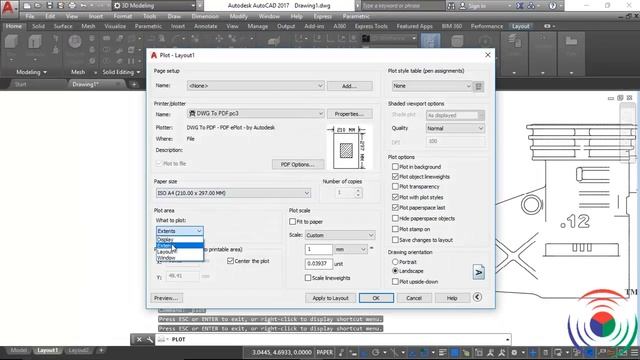Enable Plot in background checkbox

[395, 167]
